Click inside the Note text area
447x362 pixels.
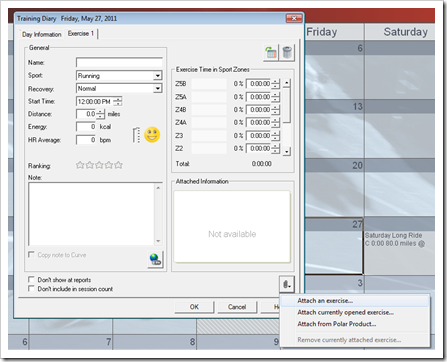91,214
